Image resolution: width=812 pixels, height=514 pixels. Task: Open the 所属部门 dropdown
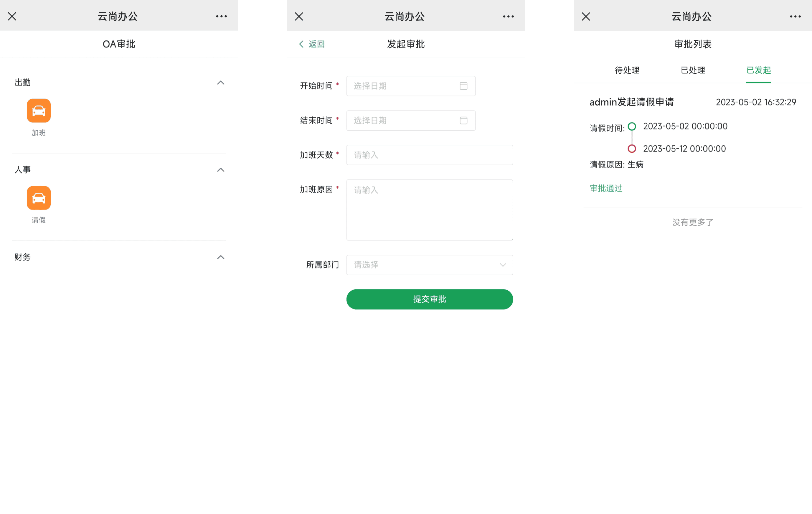coord(429,265)
